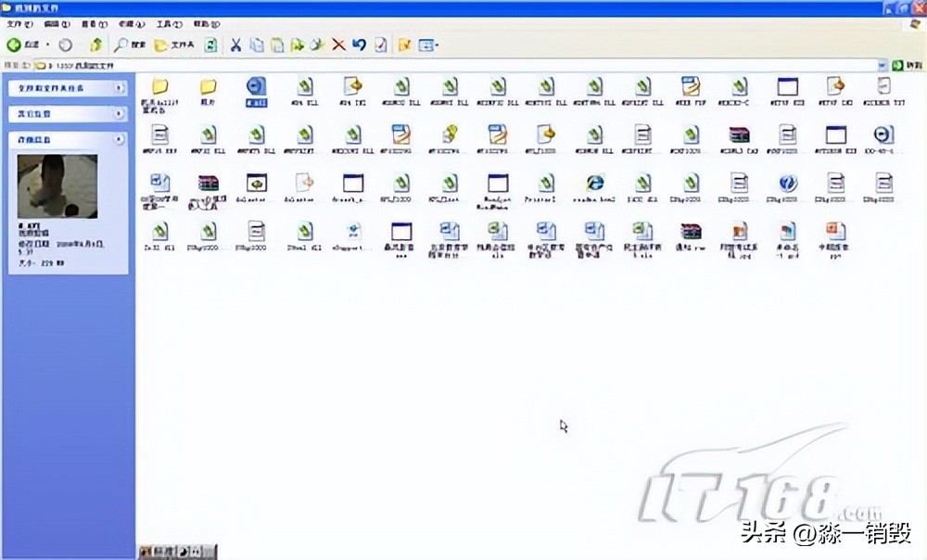Open Properties with the checkmark sheet icon
Image resolution: width=927 pixels, height=560 pixels.
click(x=381, y=45)
